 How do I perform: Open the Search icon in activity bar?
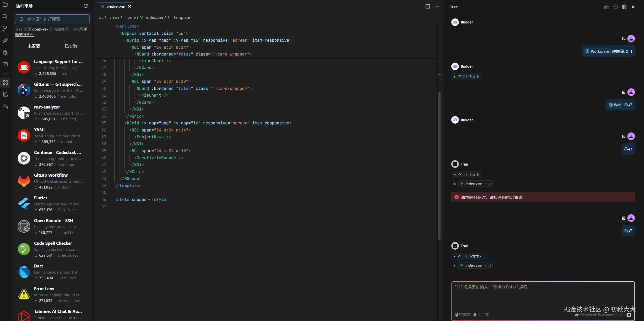(x=5, y=16)
